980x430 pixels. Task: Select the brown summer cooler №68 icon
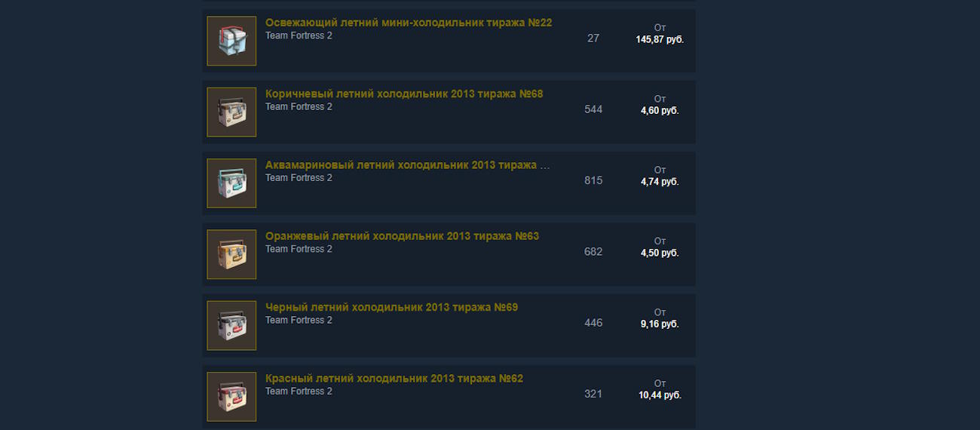(x=231, y=112)
